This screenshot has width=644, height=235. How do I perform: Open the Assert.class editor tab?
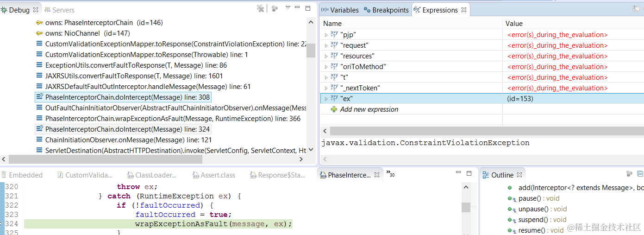(214, 175)
